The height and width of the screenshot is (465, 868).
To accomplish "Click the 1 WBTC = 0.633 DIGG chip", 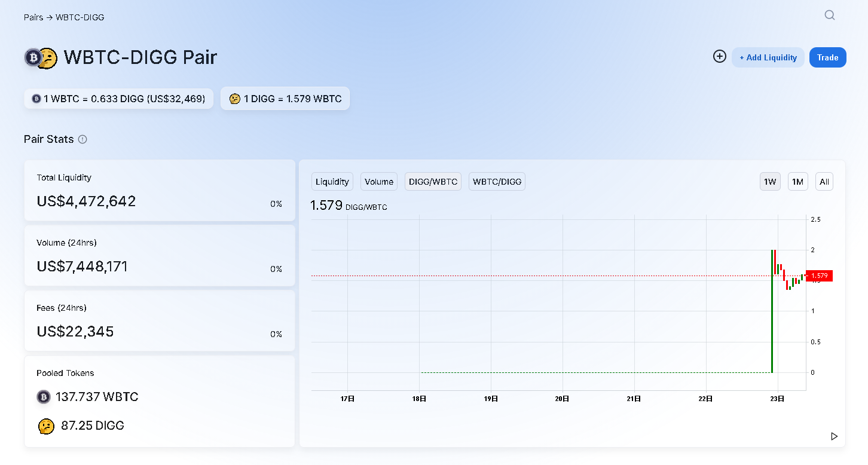I will pyautogui.click(x=119, y=99).
